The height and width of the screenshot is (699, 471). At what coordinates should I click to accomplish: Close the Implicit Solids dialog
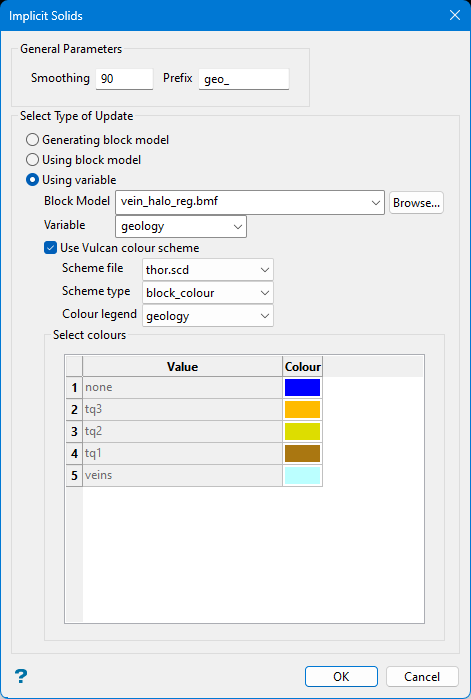455,16
